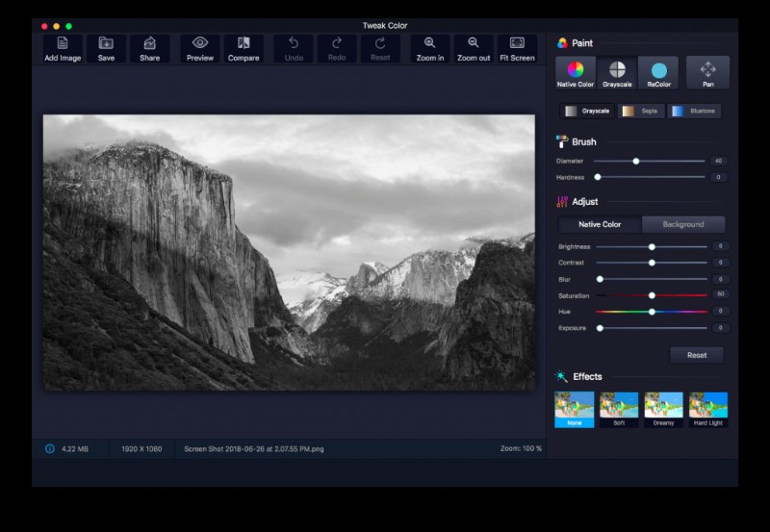This screenshot has width=770, height=532.
Task: Click the Exposure slider handle
Action: click(600, 328)
